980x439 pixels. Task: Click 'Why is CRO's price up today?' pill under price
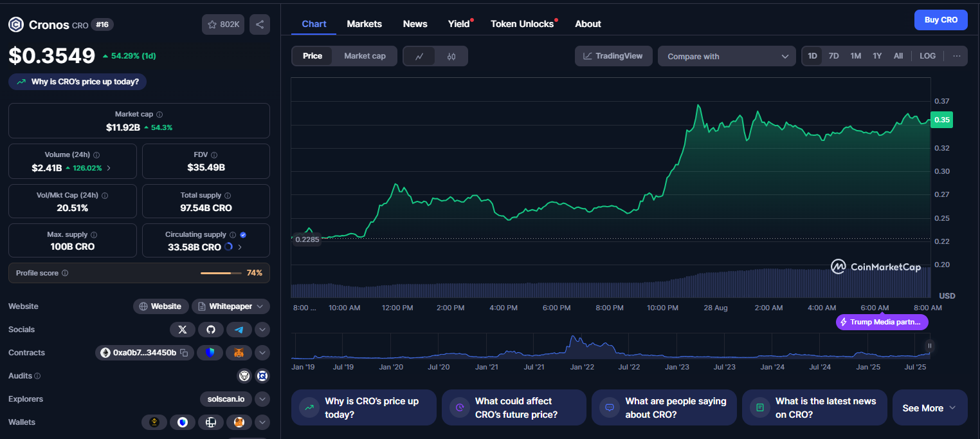click(78, 82)
